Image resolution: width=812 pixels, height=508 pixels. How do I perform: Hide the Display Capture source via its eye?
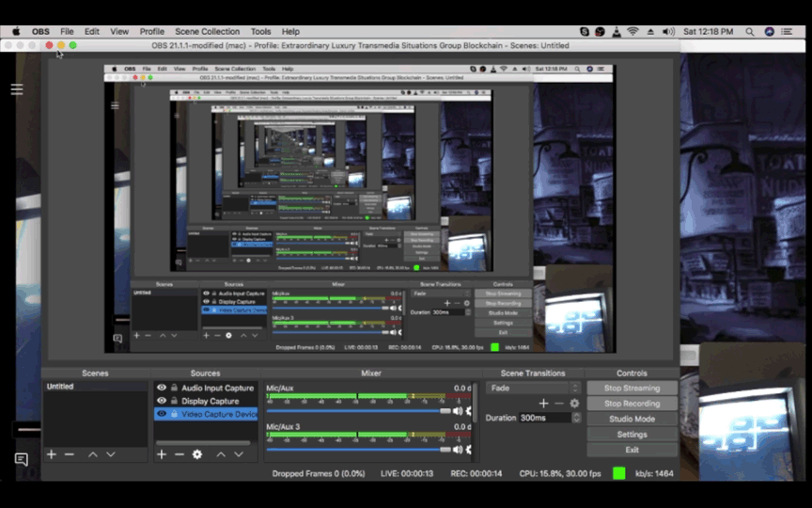(x=162, y=401)
